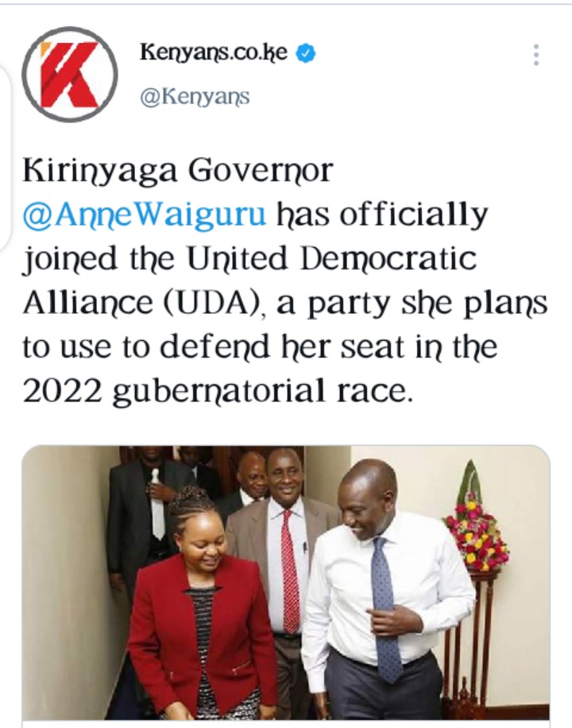Tap the left edge side panel handle

[x=5, y=157]
